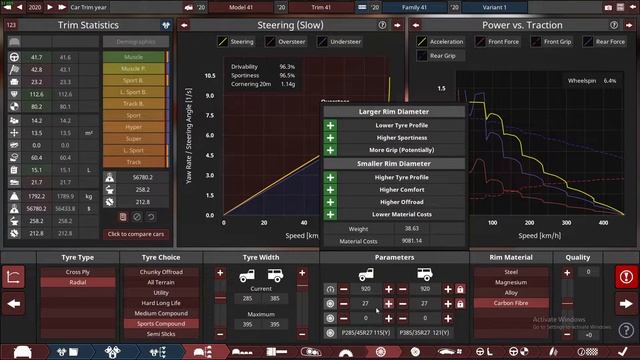Toggle the Acceleration graph line
This screenshot has width=640, height=360.
coord(422,42)
